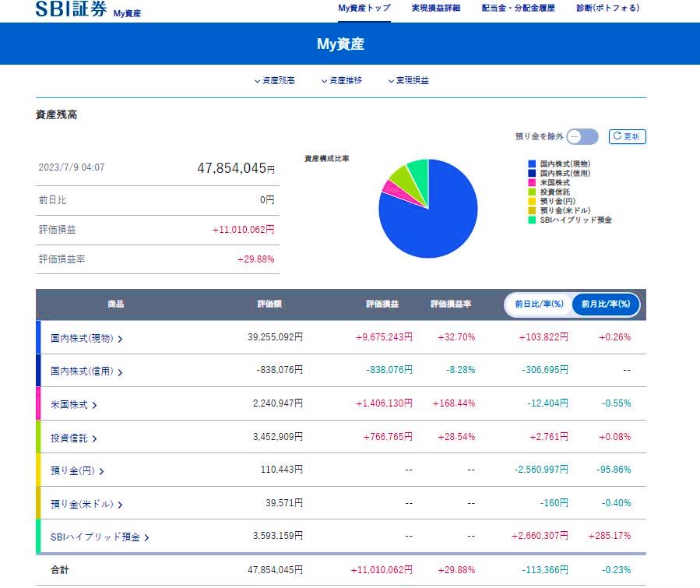Expand the 資産推移 section anchor
Viewport: 700px width, 588px height.
tap(341, 80)
